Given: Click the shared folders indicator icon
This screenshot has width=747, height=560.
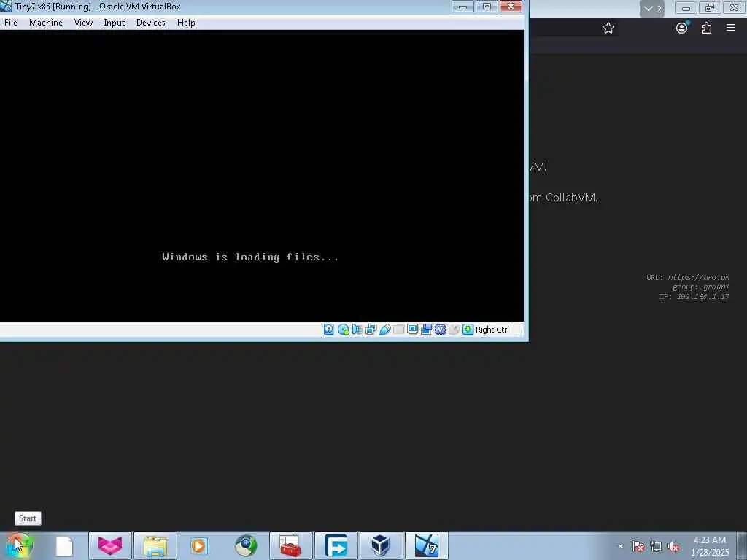Looking at the screenshot, I should click(399, 330).
